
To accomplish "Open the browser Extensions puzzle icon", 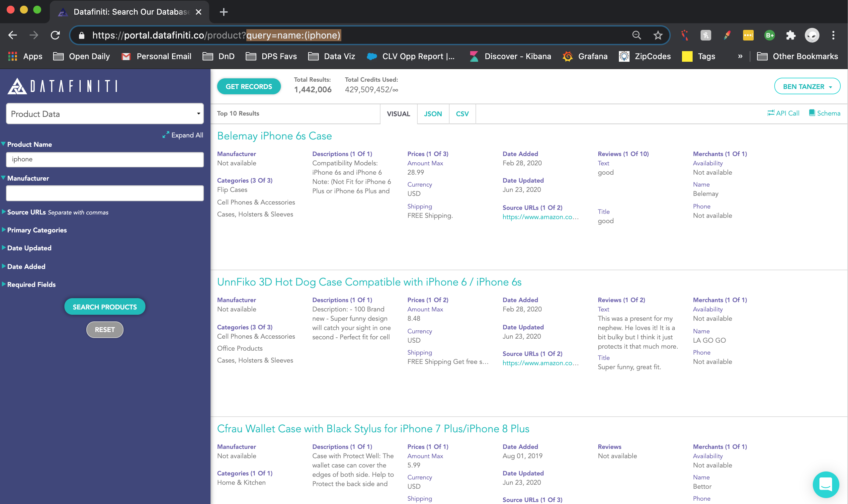I will [791, 35].
